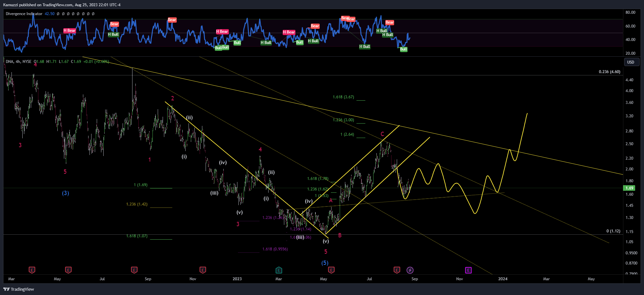Open the USD currency selector
Viewport: 644px width, 295px height.
pos(631,62)
